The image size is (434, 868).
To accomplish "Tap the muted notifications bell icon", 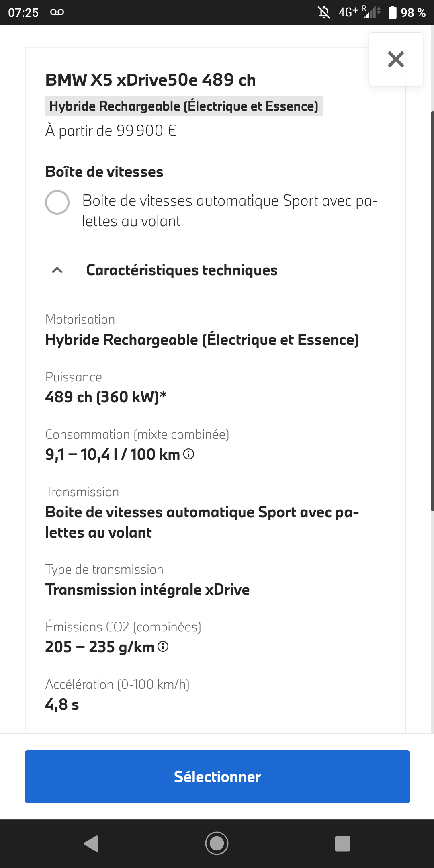I will [324, 12].
